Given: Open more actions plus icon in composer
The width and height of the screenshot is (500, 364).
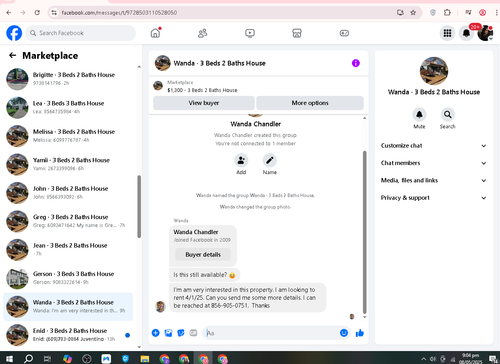Looking at the screenshot, I should coord(156,333).
